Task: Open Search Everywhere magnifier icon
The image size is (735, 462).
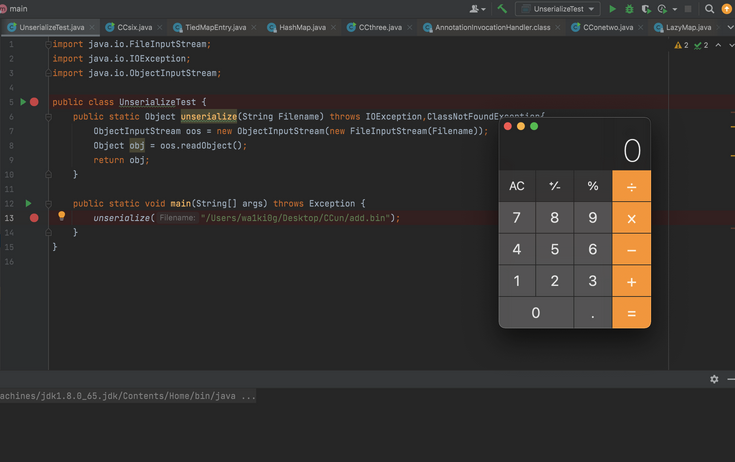Action: 709,9
